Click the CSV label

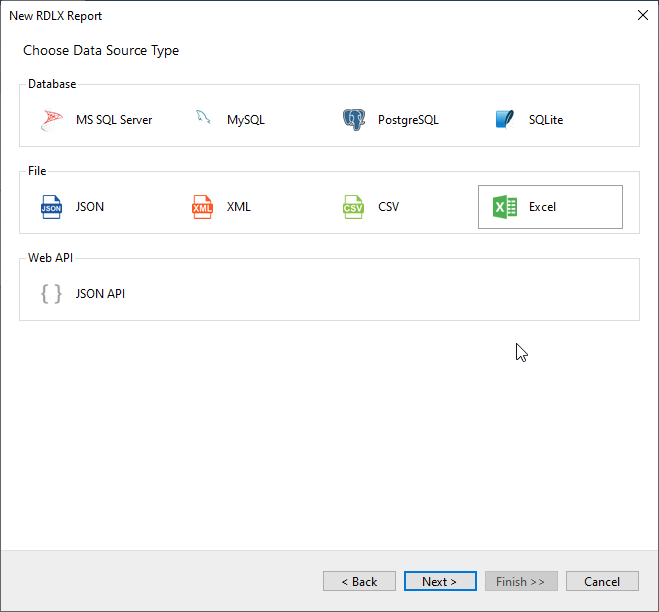pyautogui.click(x=388, y=207)
